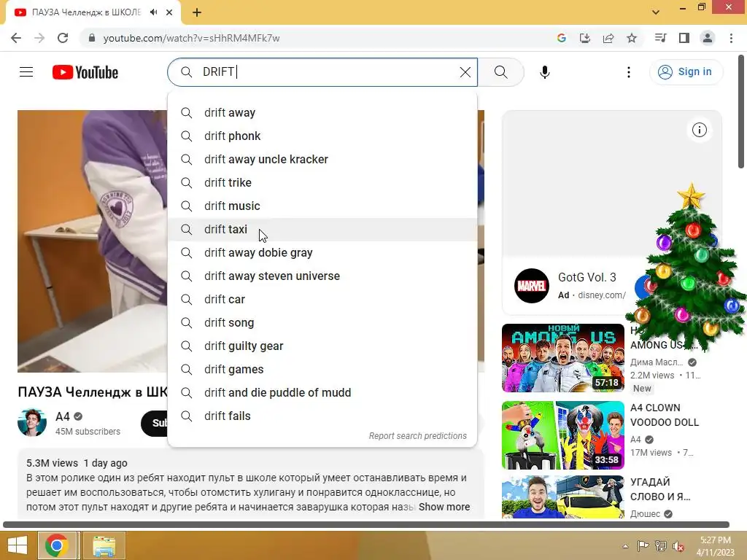The height and width of the screenshot is (560, 747).
Task: Choose suggestion 'drift away uncle kracker'
Action: pyautogui.click(x=322, y=159)
